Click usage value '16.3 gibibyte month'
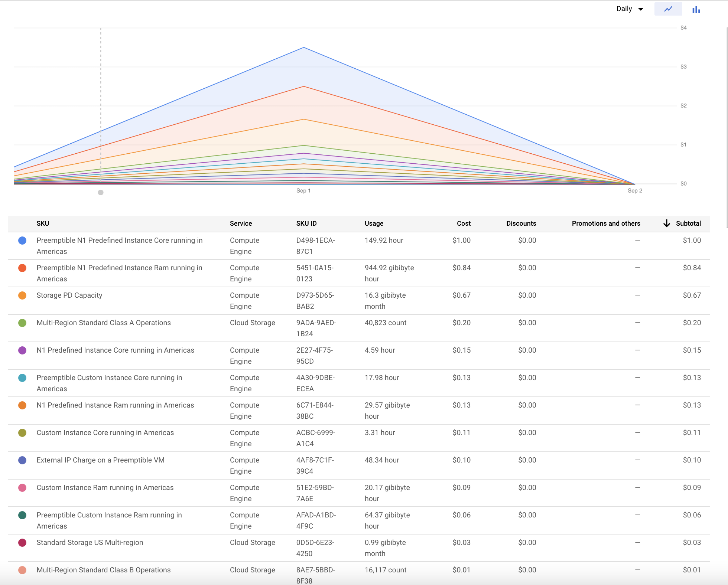This screenshot has height=585, width=728. (385, 301)
